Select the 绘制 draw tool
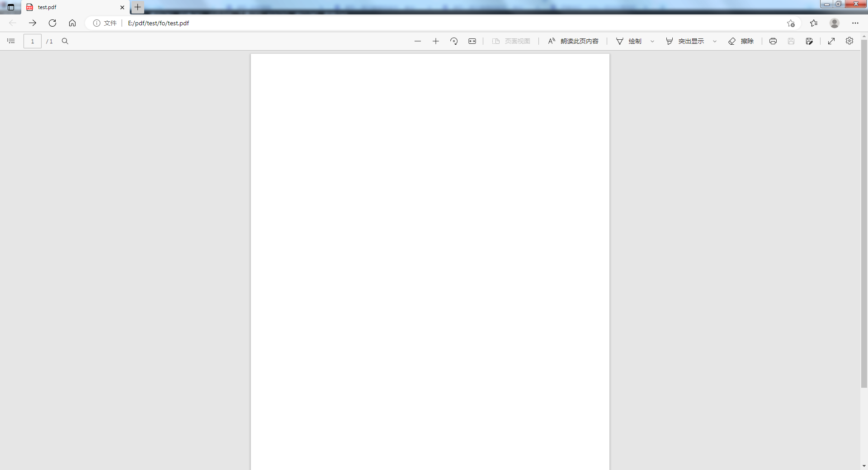 coord(629,41)
